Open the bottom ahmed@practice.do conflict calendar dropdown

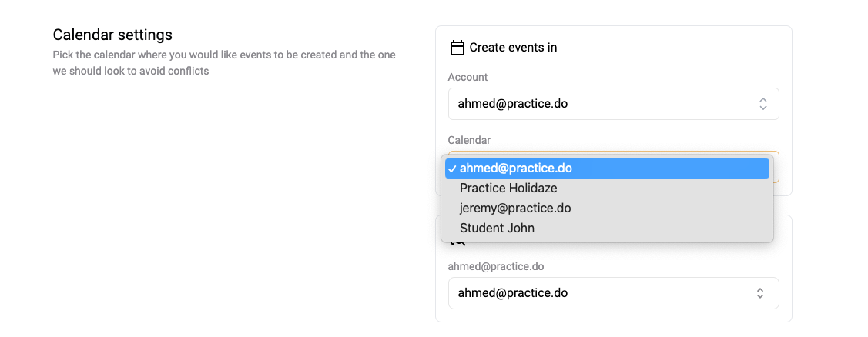coord(613,293)
